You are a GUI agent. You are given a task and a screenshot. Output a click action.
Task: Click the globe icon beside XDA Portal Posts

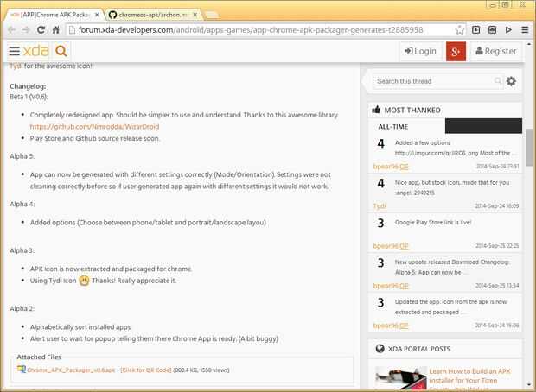point(380,349)
